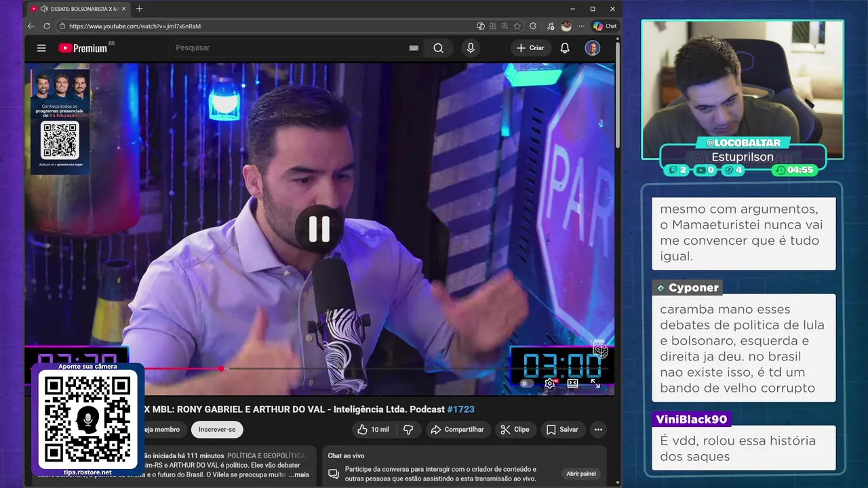
Task: Open YouTube notifications bell
Action: [565, 48]
